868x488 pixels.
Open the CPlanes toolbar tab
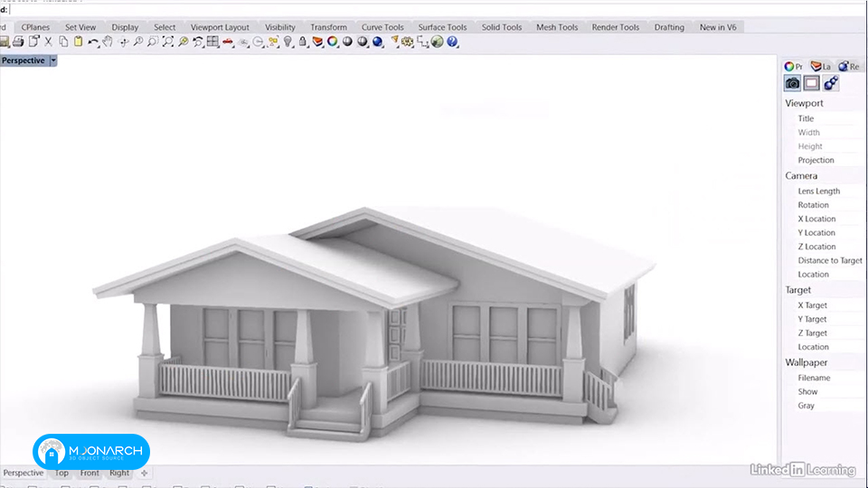(35, 27)
